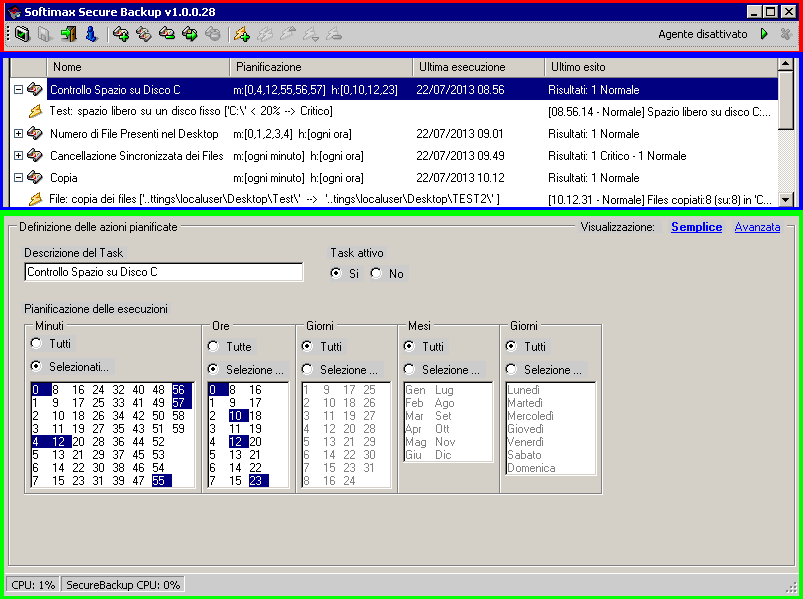
Task: Select minute 59 in the Minuti list
Action: tap(178, 429)
